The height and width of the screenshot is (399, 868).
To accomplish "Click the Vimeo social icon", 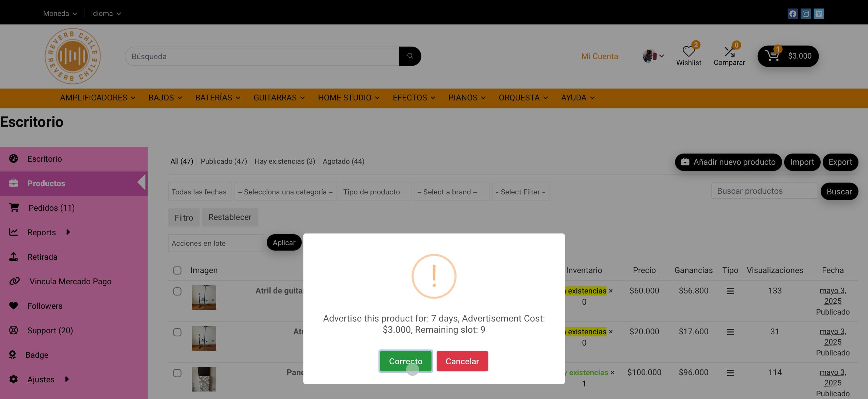I will [819, 14].
